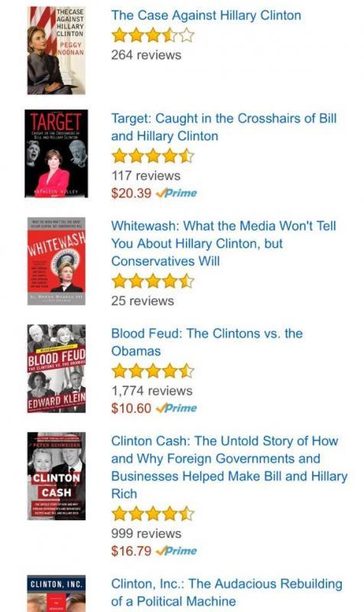Click the $20.39 price
364x612 pixels.
131,193
